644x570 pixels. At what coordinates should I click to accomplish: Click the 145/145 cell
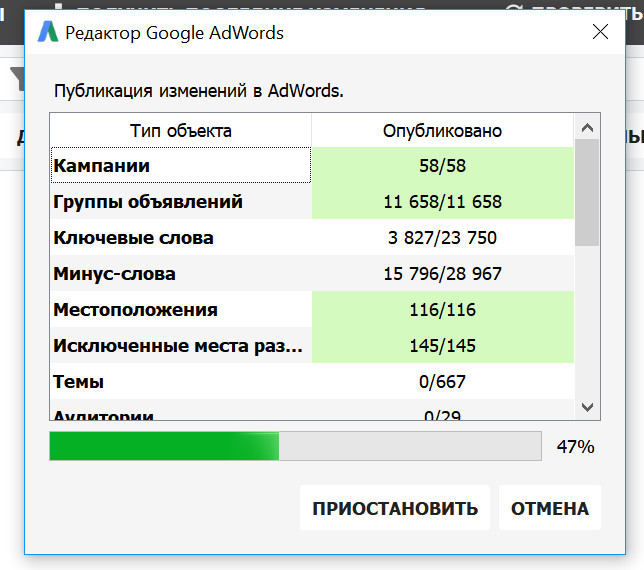pyautogui.click(x=443, y=345)
